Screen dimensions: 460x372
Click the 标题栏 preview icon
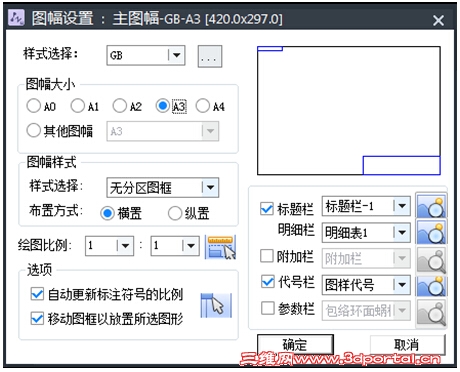coord(431,206)
